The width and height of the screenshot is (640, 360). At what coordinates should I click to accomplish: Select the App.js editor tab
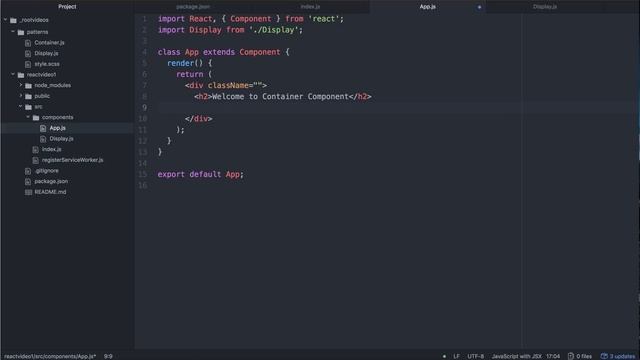pyautogui.click(x=427, y=7)
